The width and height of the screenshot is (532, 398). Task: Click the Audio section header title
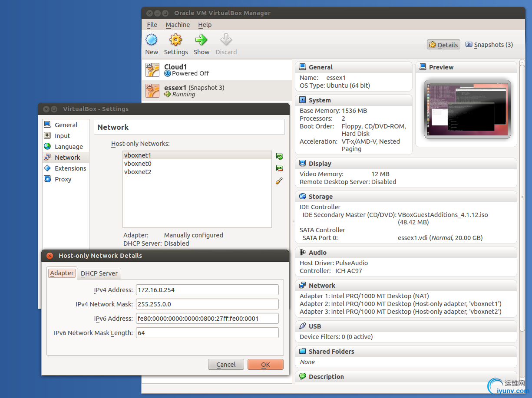[317, 253]
